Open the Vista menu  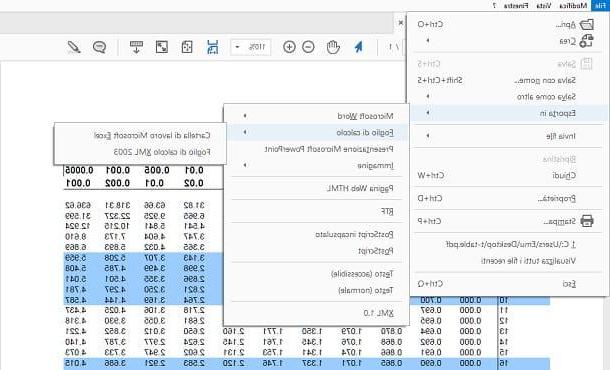tap(543, 5)
